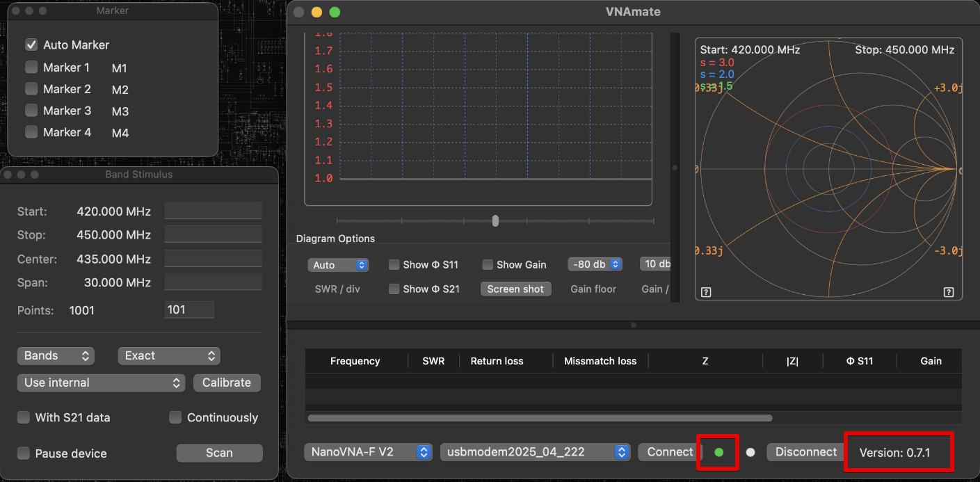Open the Bands dropdown
This screenshot has height=482, width=980.
pyautogui.click(x=55, y=355)
